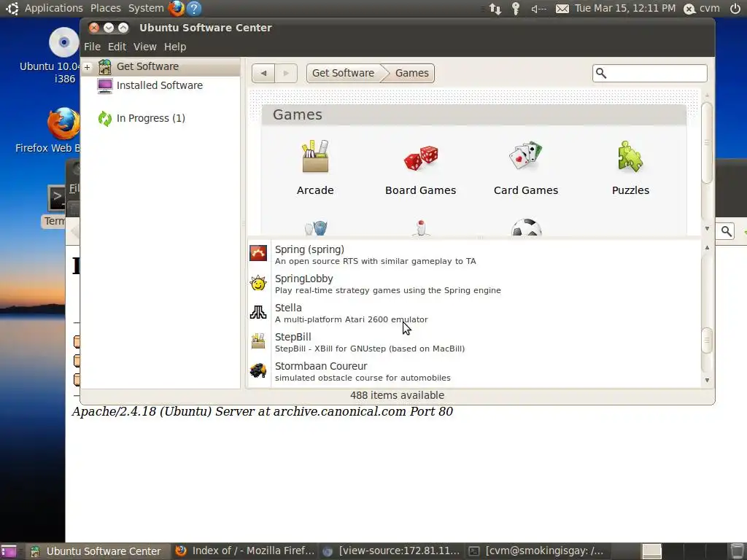Viewport: 747px width, 560px height.
Task: Open the mail envelope indicator
Action: (x=562, y=9)
